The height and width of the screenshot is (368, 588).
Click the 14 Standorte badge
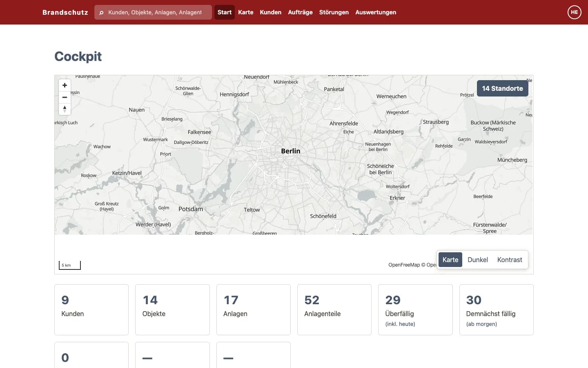[503, 88]
